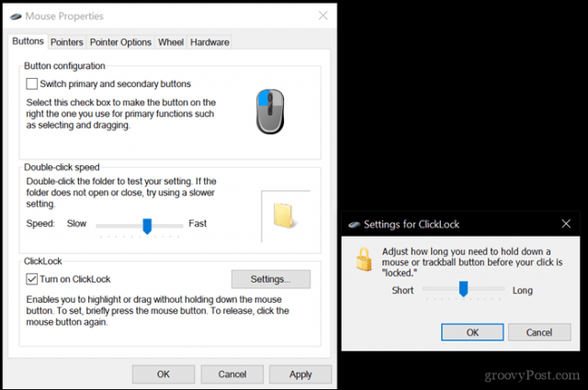Enable Switch primary and secondary buttons checkbox
Image resolution: width=588 pixels, height=390 pixels.
coord(32,84)
